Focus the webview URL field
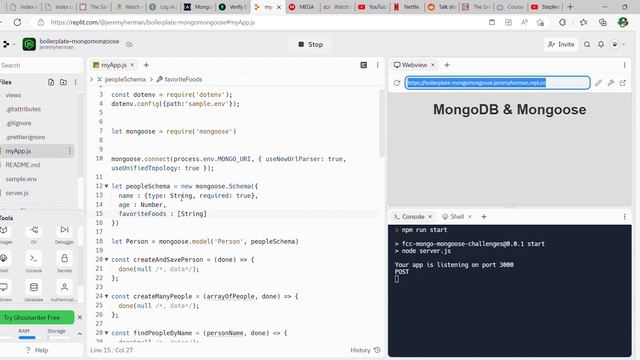The height and width of the screenshot is (360, 640). tap(498, 83)
